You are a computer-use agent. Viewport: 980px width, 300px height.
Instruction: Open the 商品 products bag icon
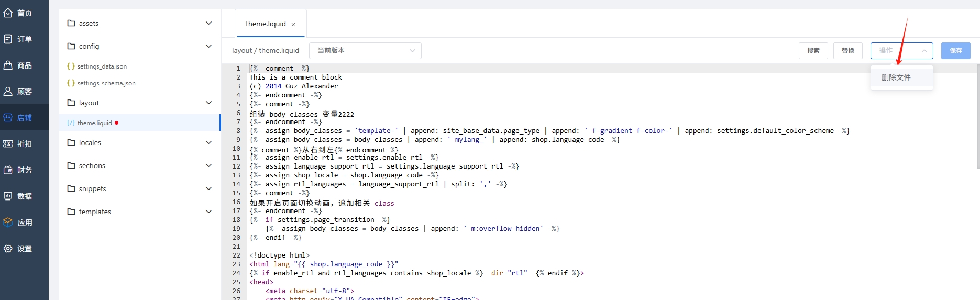[8, 65]
